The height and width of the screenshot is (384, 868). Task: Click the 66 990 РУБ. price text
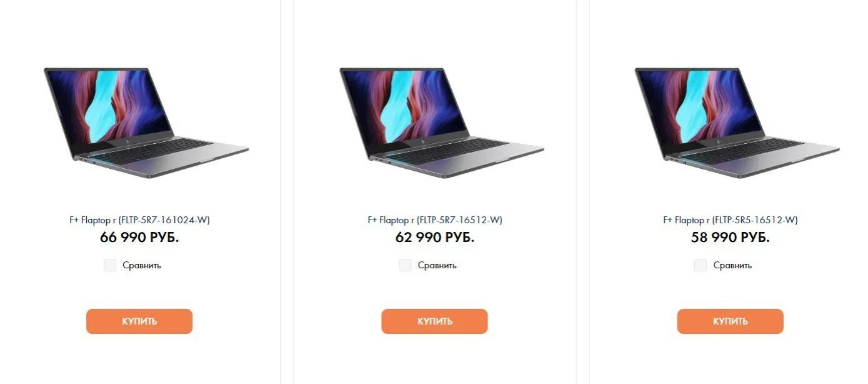click(x=139, y=238)
